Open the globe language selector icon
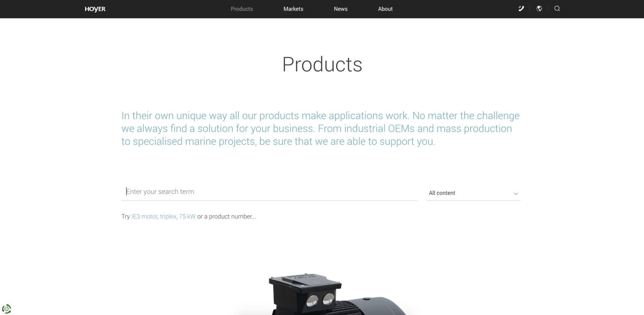Image resolution: width=644 pixels, height=315 pixels. click(x=539, y=8)
